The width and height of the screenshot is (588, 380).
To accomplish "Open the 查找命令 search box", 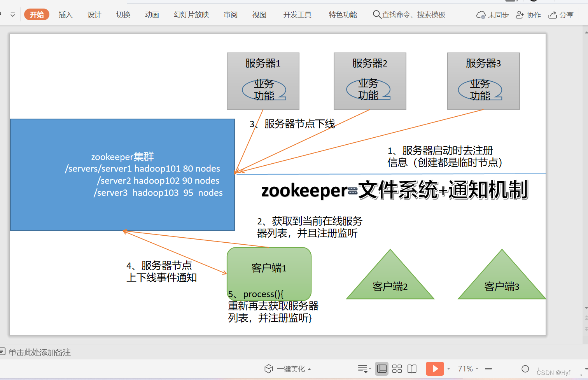I will pos(408,14).
